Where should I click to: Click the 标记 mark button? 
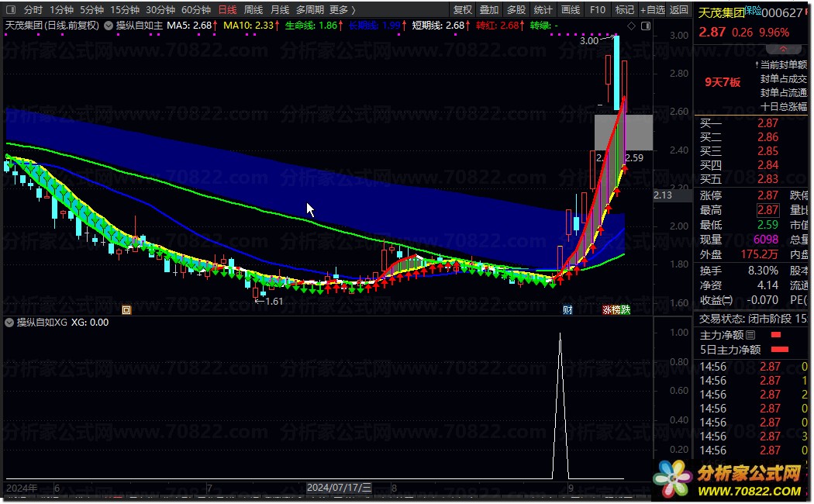[x=625, y=9]
